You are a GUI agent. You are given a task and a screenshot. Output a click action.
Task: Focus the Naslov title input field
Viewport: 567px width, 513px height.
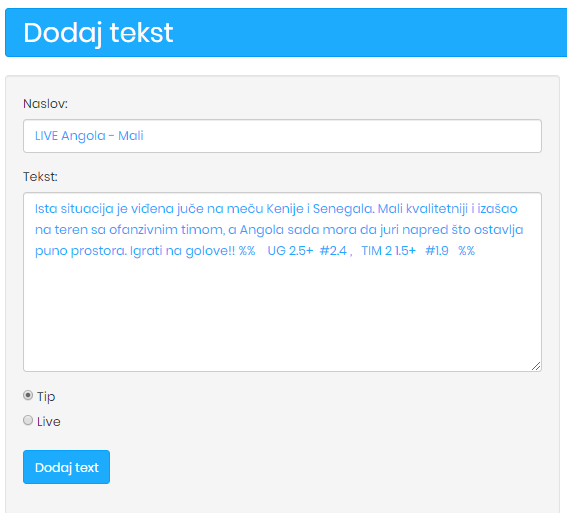[282, 136]
